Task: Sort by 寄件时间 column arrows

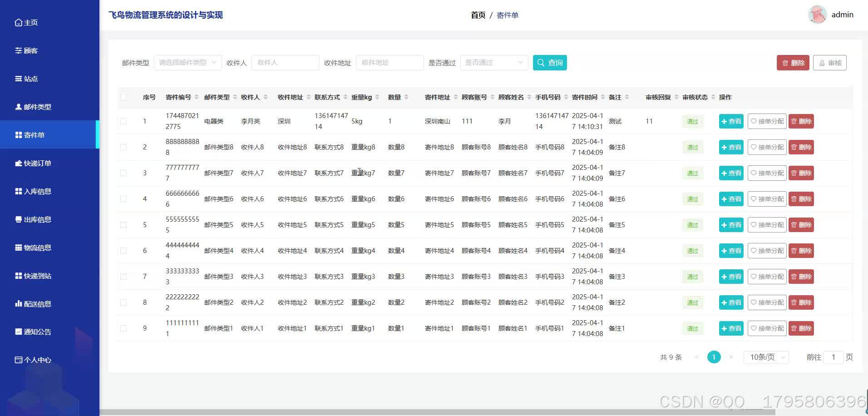Action: pos(602,97)
